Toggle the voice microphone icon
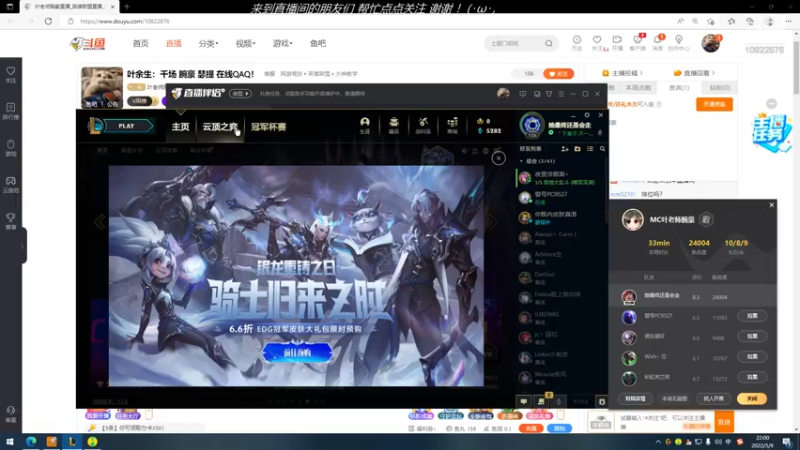The image size is (800, 450). tap(558, 402)
